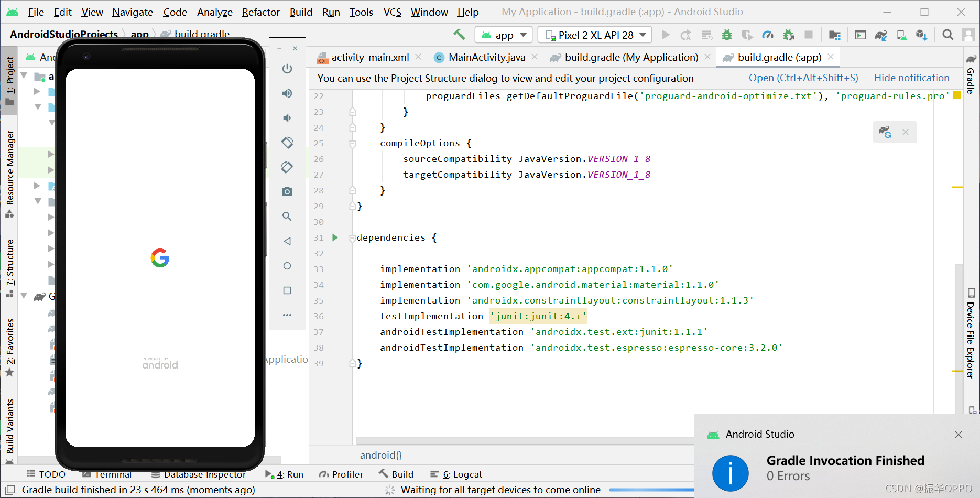Viewport: 980px width, 498px height.
Task: Collapse the compileOptions block fold marker
Action: click(353, 144)
